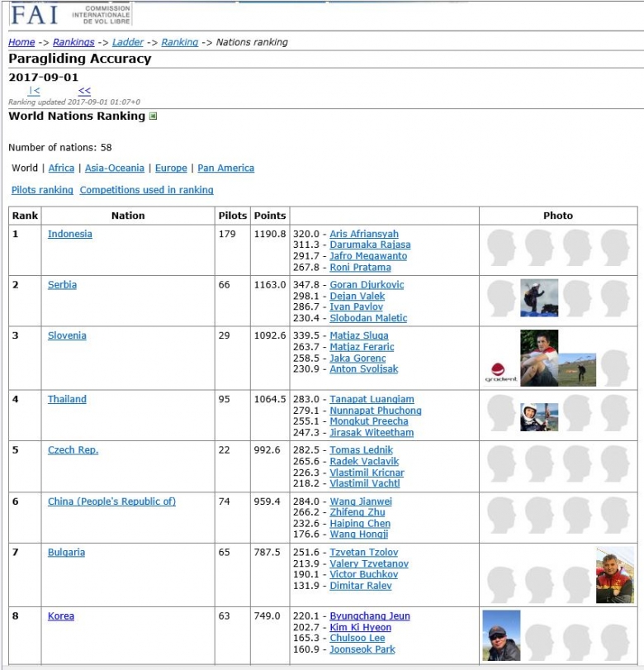Open pilot Vlastimil Kricnar
This screenshot has width=644, height=670.
367,473
